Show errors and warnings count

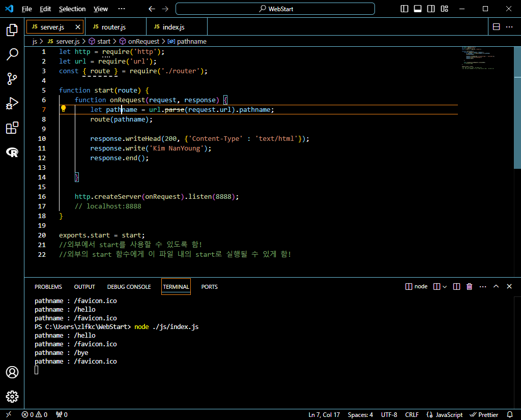34,414
